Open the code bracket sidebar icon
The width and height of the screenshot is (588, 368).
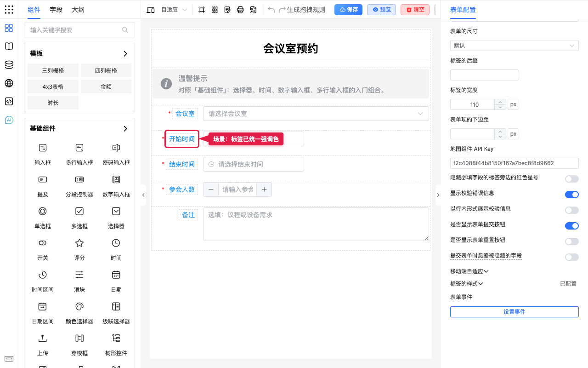9,101
